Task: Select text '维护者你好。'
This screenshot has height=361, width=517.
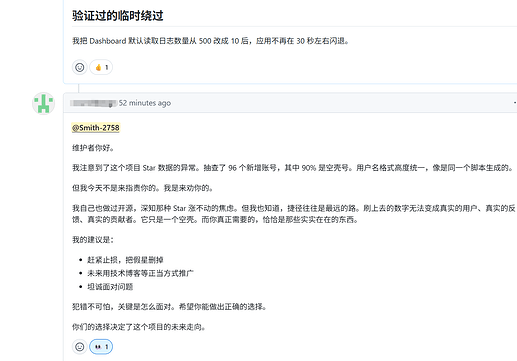Action: click(93, 148)
